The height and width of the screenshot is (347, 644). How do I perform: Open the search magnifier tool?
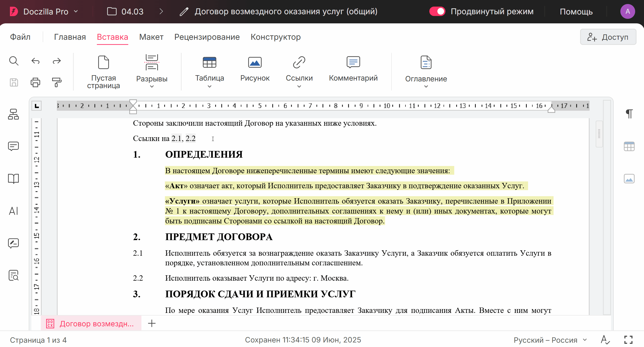(14, 61)
